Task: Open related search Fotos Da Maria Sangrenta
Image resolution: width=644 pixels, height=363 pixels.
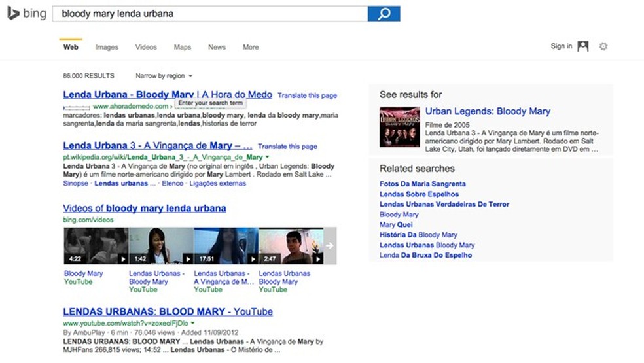Action: [423, 184]
